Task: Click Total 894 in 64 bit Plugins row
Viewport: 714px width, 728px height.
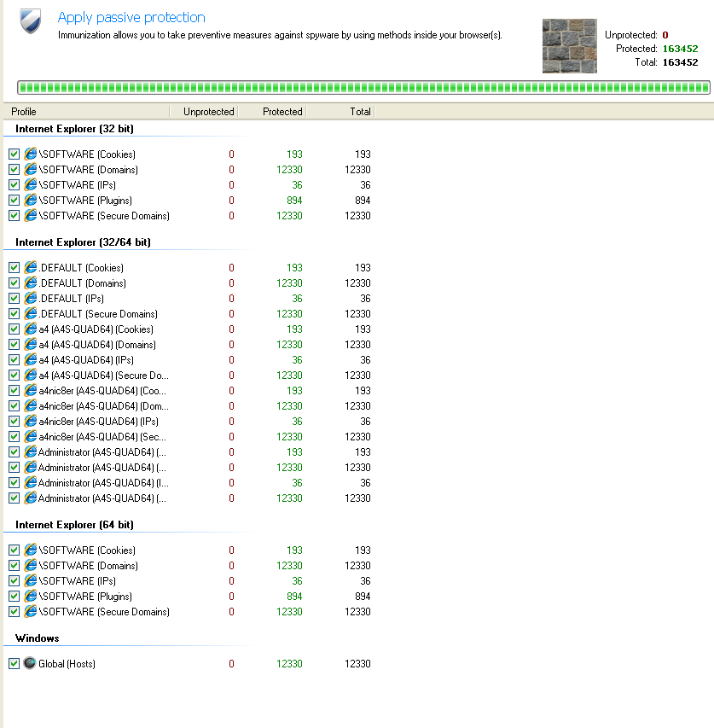Action: 363,597
